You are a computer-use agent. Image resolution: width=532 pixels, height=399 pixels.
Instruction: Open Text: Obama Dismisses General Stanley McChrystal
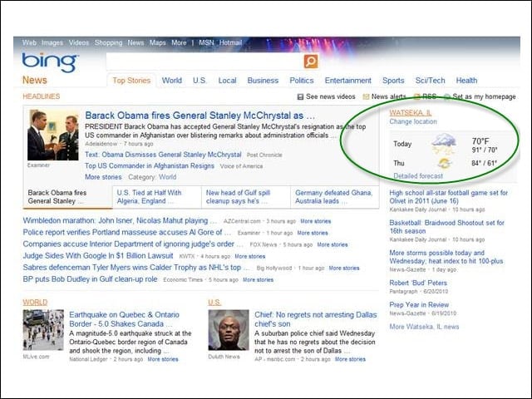pos(163,155)
